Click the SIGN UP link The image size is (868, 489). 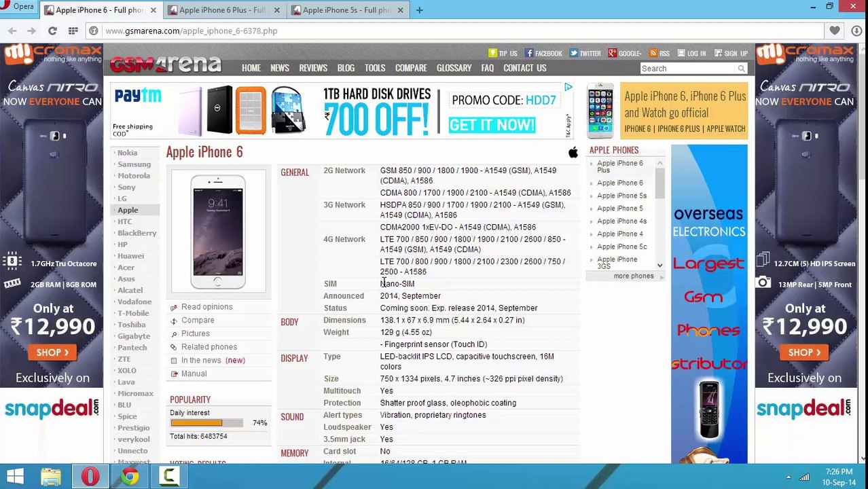tap(730, 53)
